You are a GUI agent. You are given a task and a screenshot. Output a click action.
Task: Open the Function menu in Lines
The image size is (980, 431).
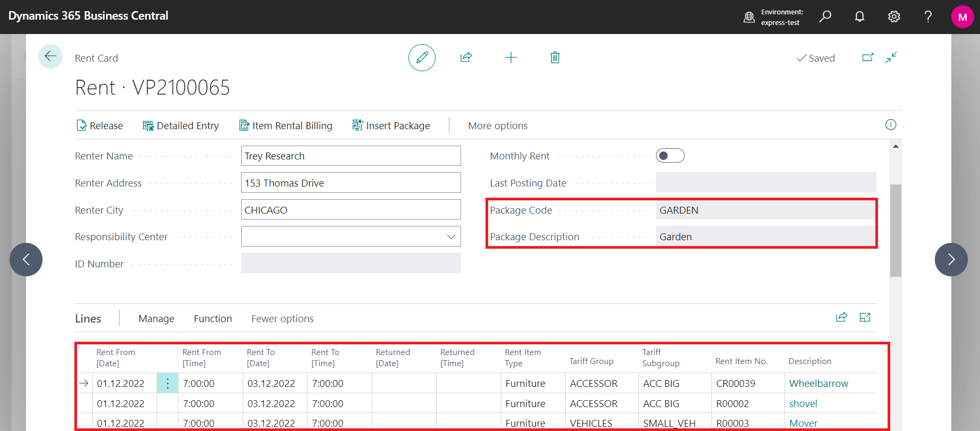[212, 319]
